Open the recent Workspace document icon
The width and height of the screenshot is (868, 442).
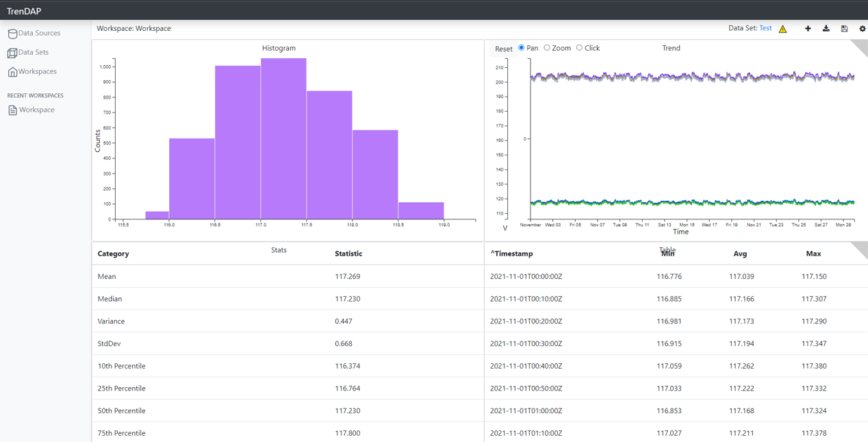pos(12,110)
